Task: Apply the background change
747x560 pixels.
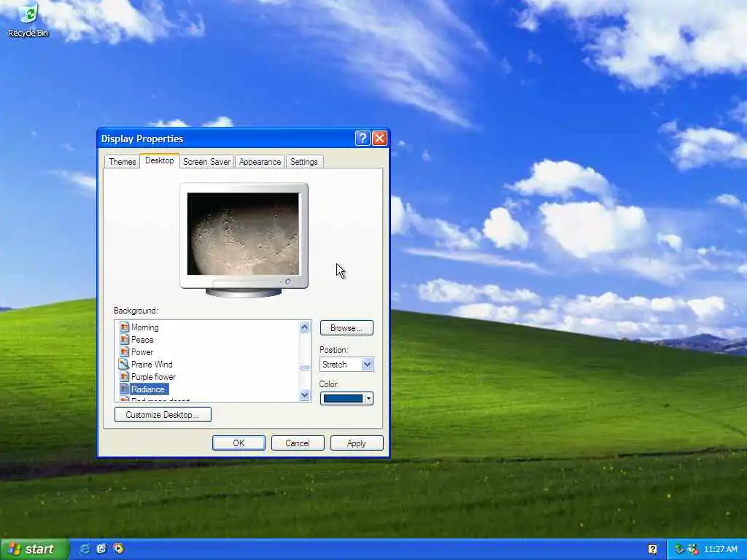Action: 356,443
